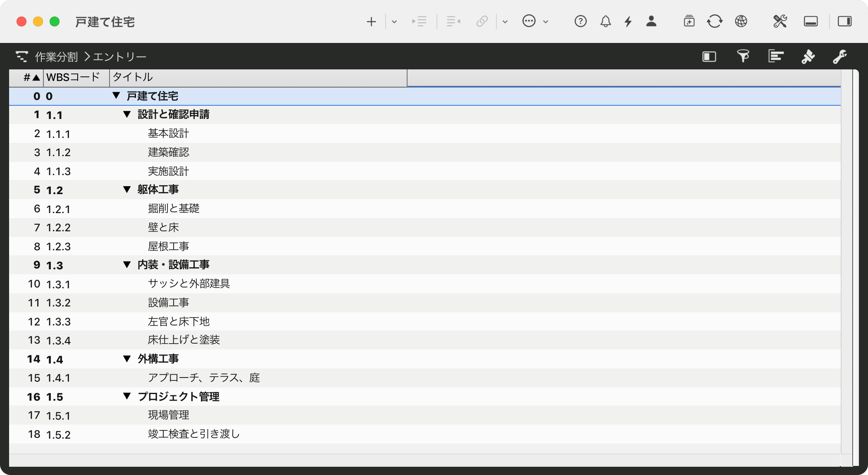Collapse the 躯体工事 group
This screenshot has height=475, width=868.
pos(127,190)
